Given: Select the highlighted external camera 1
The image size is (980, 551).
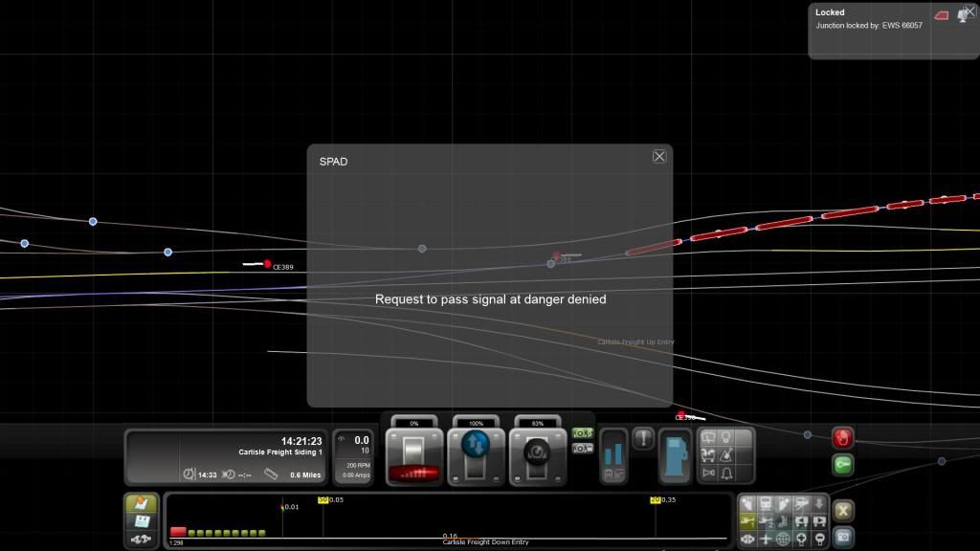Looking at the screenshot, I should [746, 521].
